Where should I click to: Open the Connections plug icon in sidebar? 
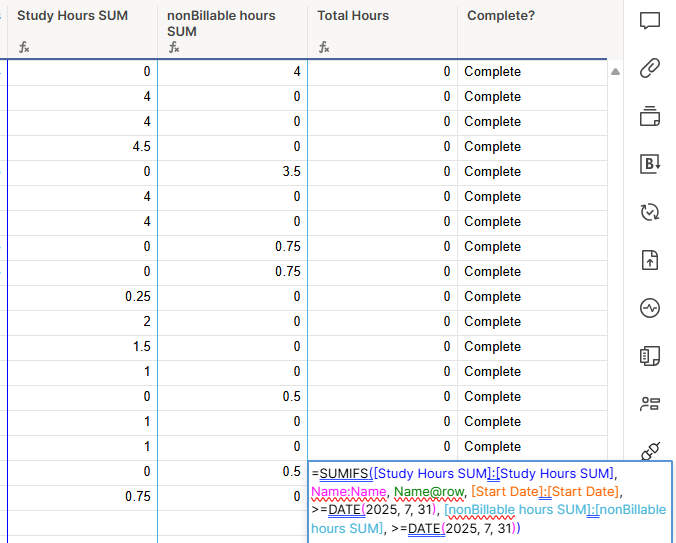pos(650,451)
